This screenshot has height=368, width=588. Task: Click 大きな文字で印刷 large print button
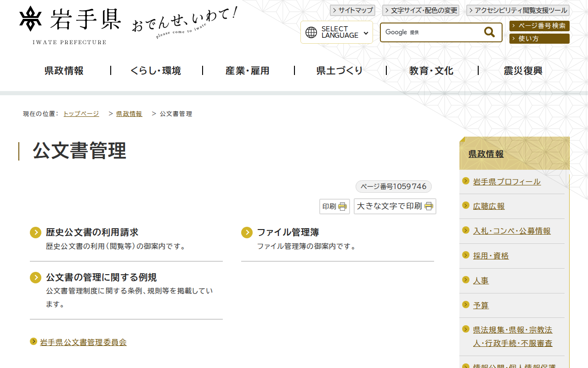(395, 206)
